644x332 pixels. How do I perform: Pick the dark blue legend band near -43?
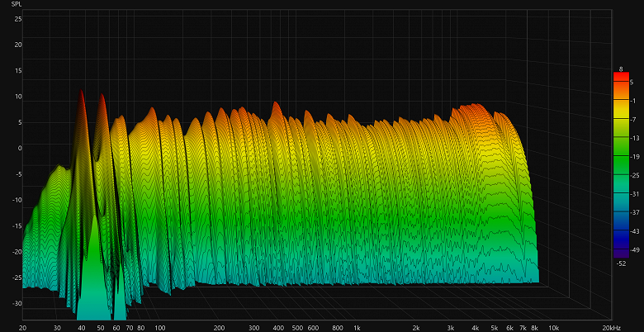pyautogui.click(x=621, y=230)
